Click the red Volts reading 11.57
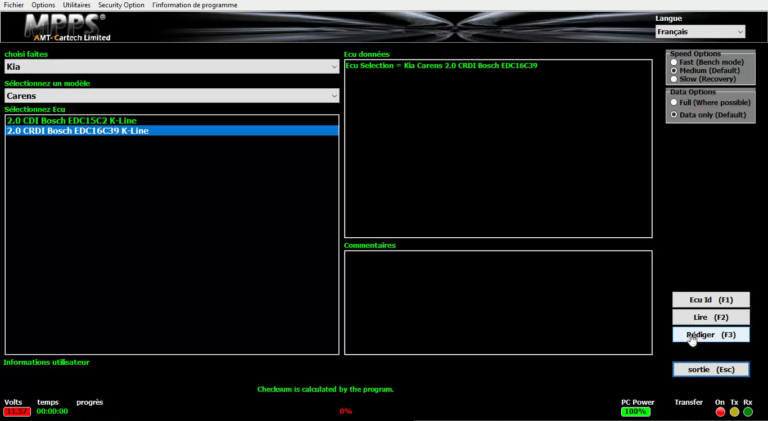 pyautogui.click(x=17, y=411)
